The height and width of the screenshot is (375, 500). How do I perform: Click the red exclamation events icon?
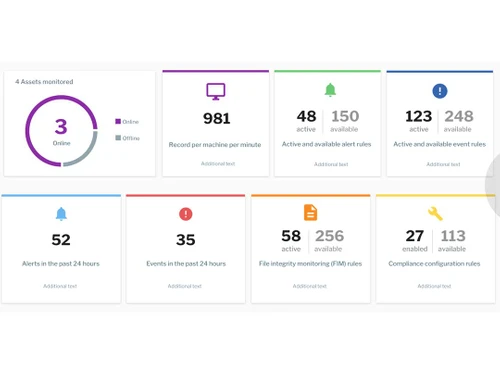pyautogui.click(x=186, y=214)
